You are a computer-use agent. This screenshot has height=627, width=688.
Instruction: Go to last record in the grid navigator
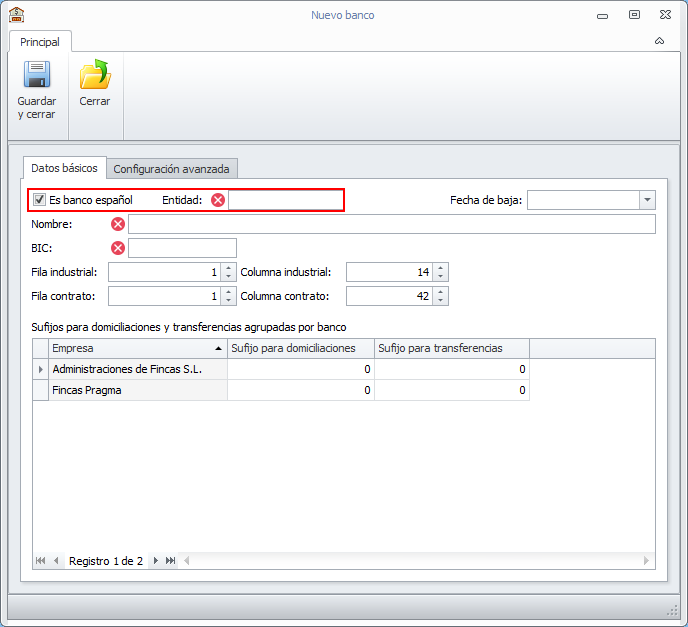coord(171,560)
